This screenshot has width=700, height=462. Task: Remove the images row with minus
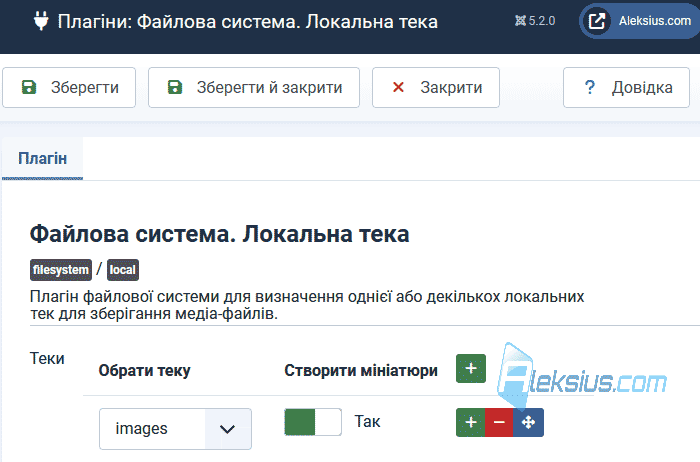[x=499, y=422]
